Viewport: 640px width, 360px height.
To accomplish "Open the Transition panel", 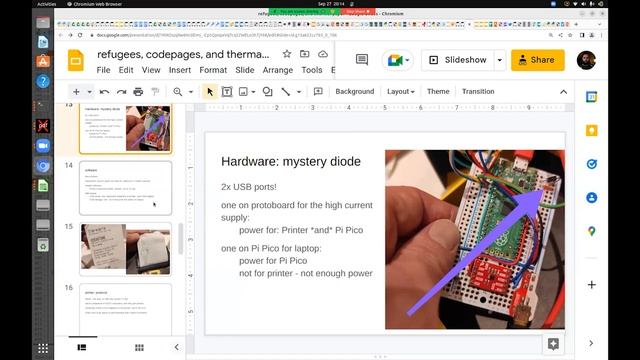I will click(478, 91).
